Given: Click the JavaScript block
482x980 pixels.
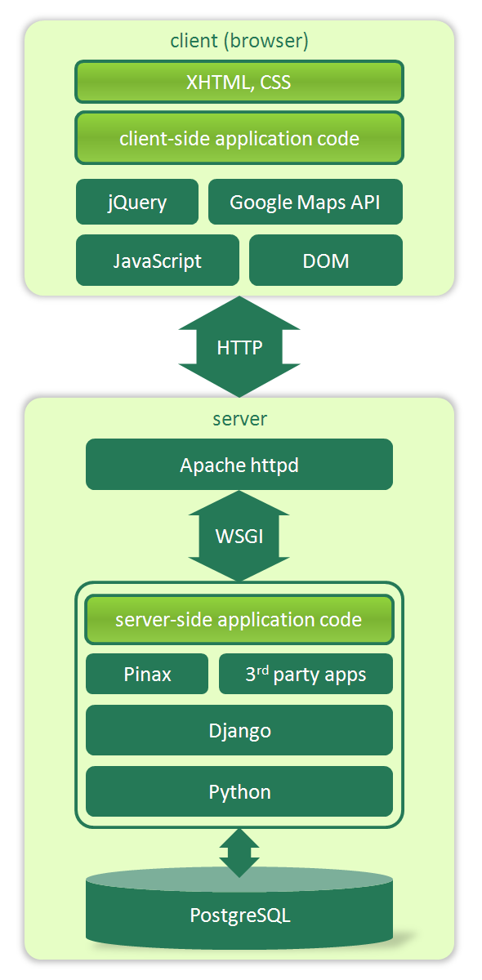Looking at the screenshot, I should (158, 261).
